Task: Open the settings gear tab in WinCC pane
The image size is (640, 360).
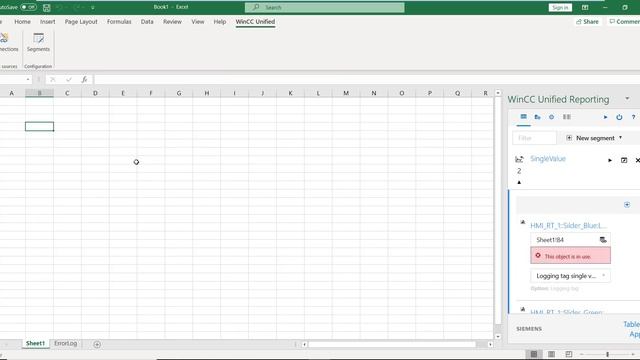Action: click(x=551, y=117)
